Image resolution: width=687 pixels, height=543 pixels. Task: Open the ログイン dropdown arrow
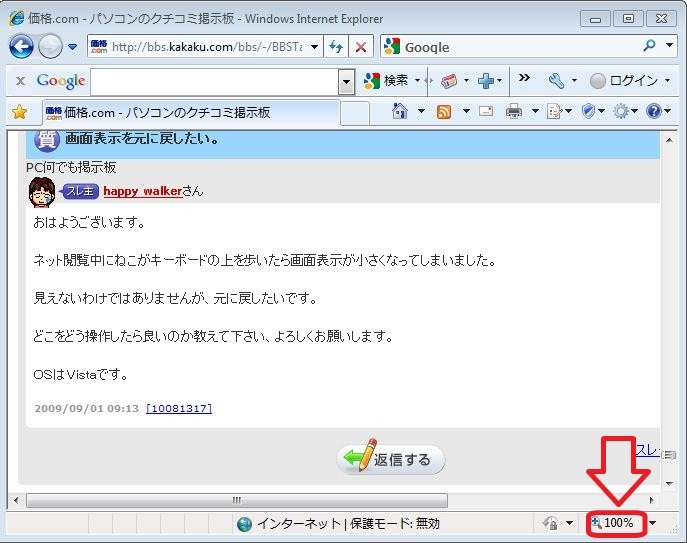(667, 81)
